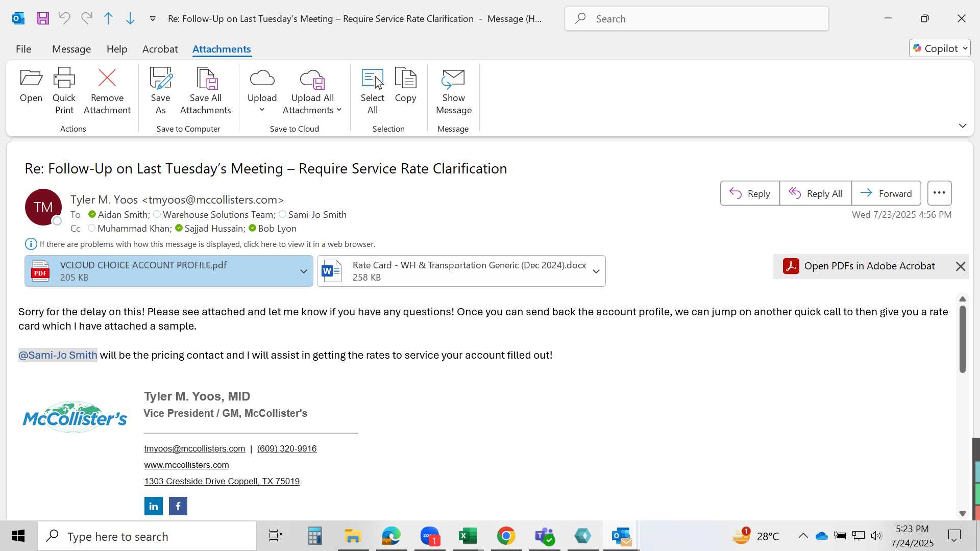Select All attachments

coord(373,91)
